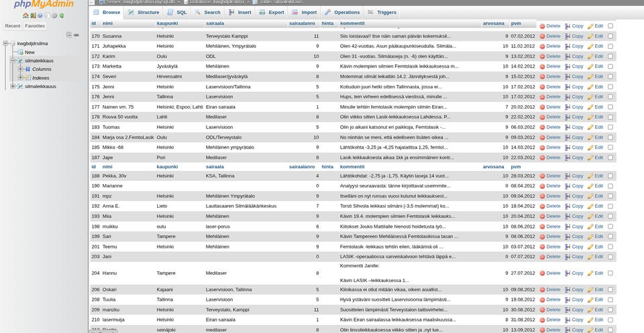
Task: Click the collapse-all minus button in navigation
Action: click(x=69, y=35)
